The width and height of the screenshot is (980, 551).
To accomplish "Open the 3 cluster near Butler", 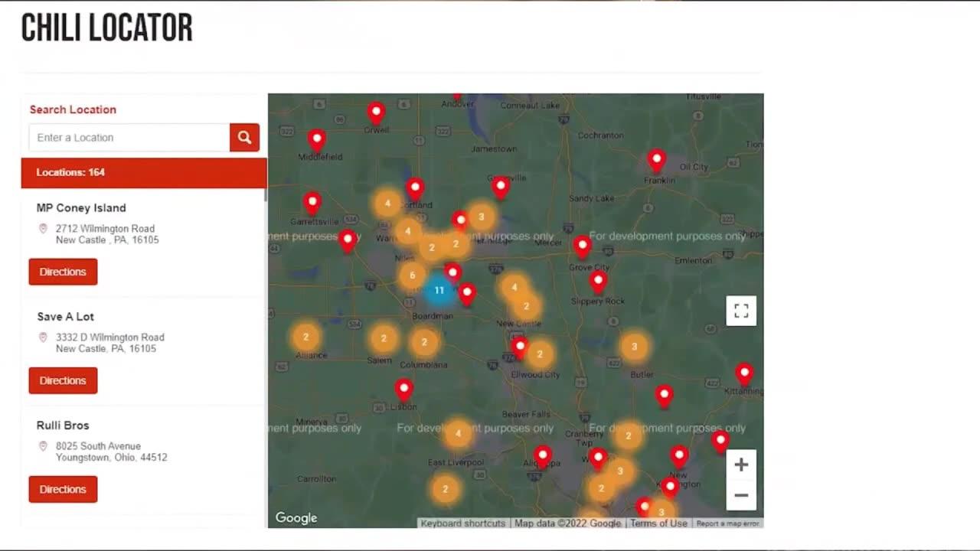I will click(634, 347).
